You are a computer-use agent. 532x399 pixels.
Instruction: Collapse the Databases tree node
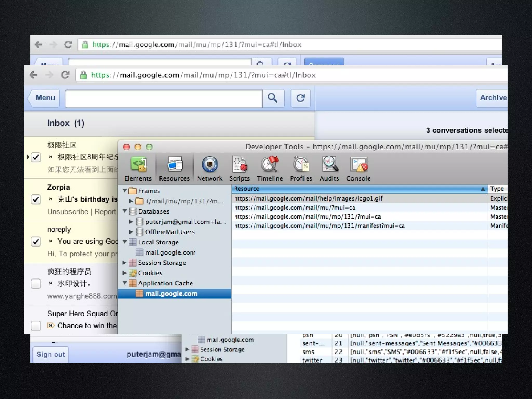[x=125, y=211]
